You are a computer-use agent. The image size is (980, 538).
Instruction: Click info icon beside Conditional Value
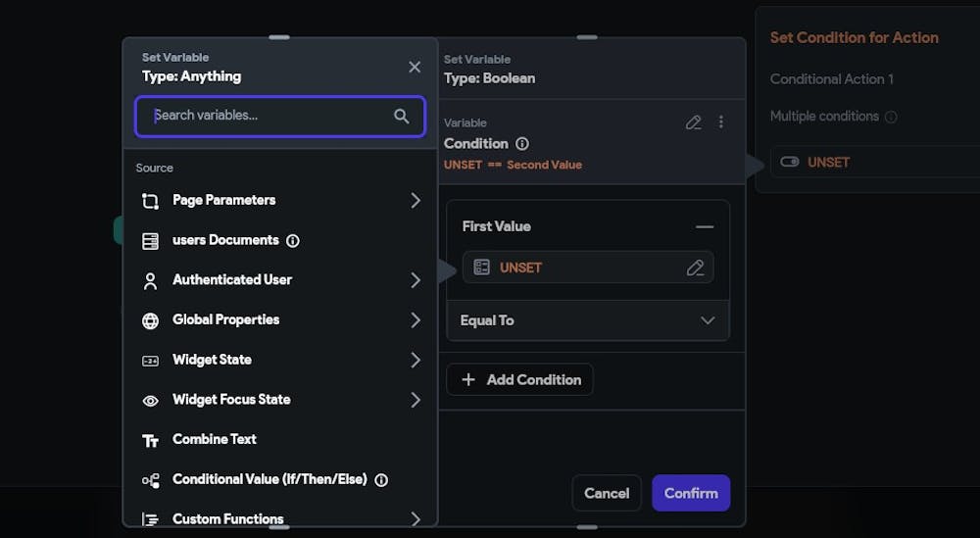(x=381, y=480)
